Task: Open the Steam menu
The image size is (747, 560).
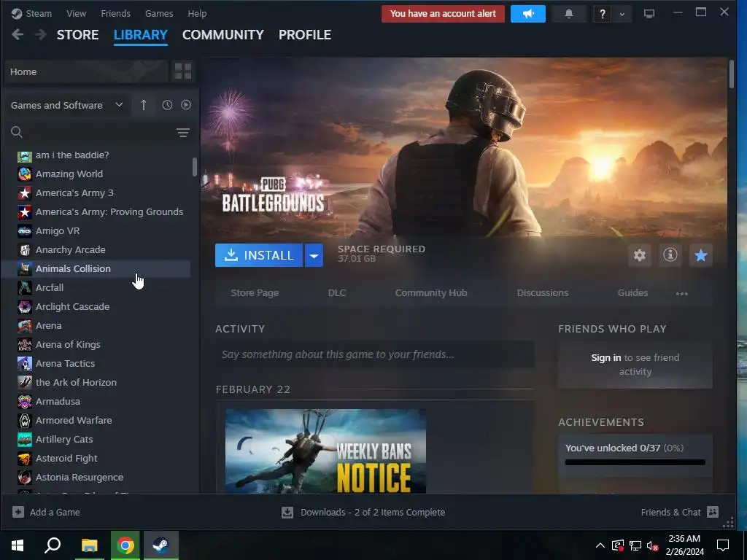Action: (x=39, y=13)
